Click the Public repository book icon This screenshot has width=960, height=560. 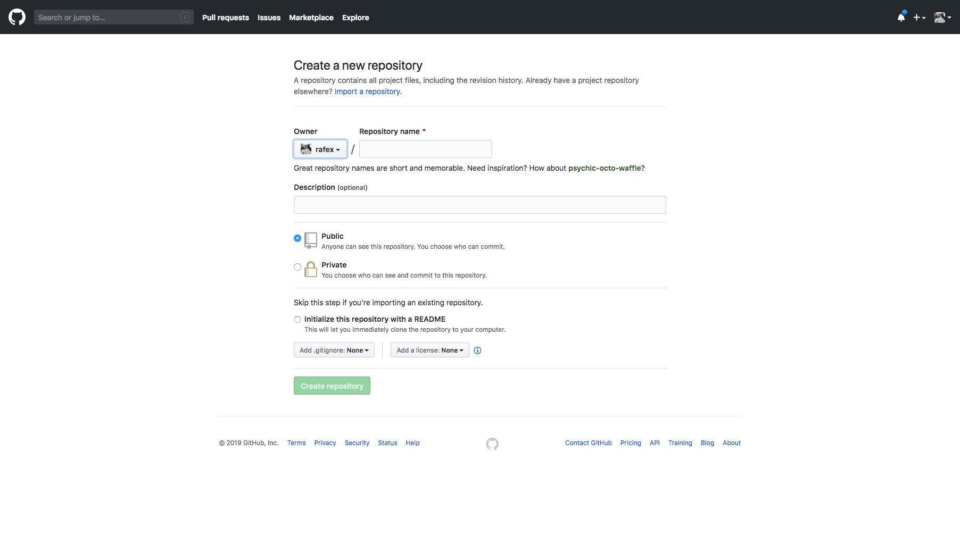pos(311,240)
